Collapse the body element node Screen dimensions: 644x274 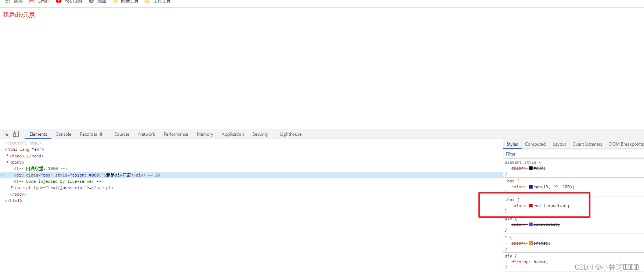click(x=7, y=162)
